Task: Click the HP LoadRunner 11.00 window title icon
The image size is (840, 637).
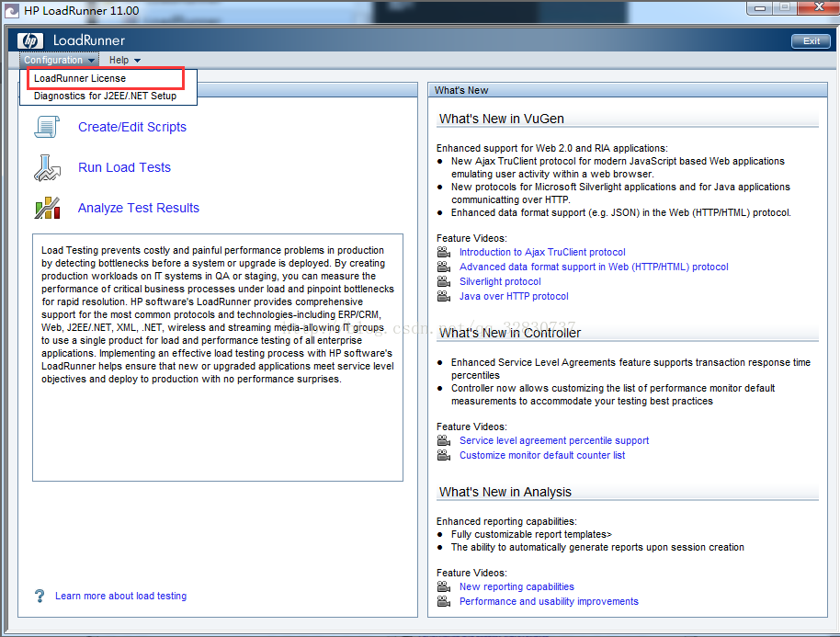Action: [x=11, y=11]
